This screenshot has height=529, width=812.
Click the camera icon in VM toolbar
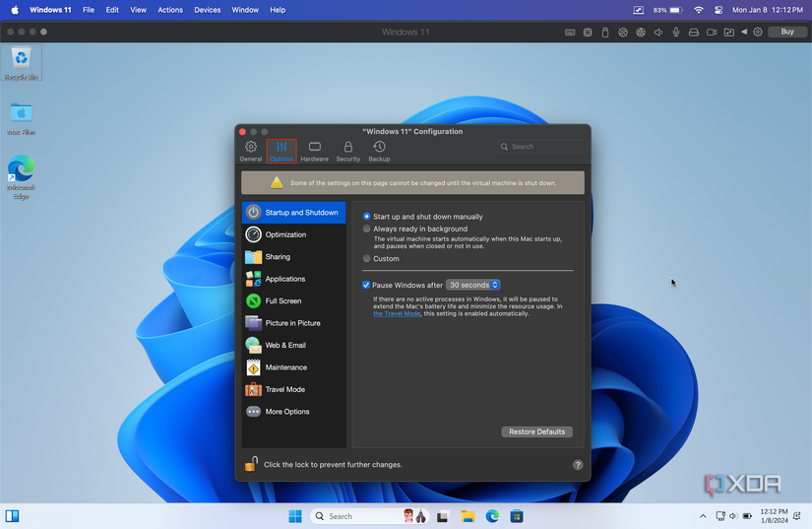tap(712, 33)
